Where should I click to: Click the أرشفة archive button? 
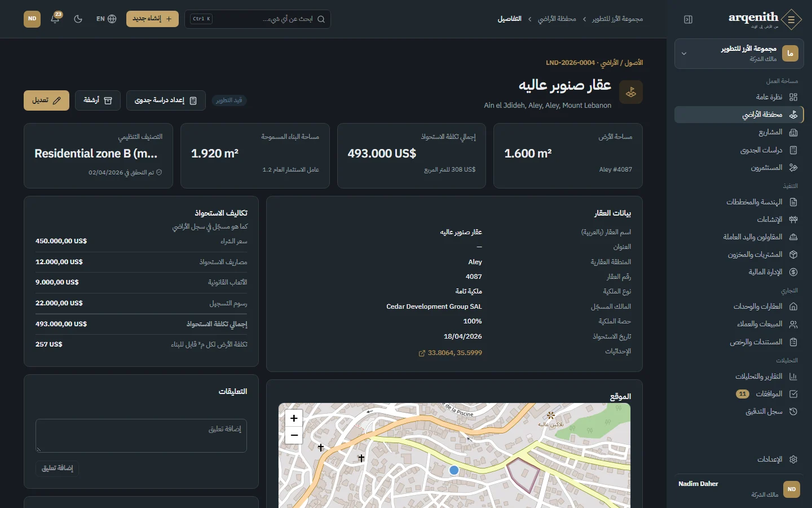click(98, 100)
